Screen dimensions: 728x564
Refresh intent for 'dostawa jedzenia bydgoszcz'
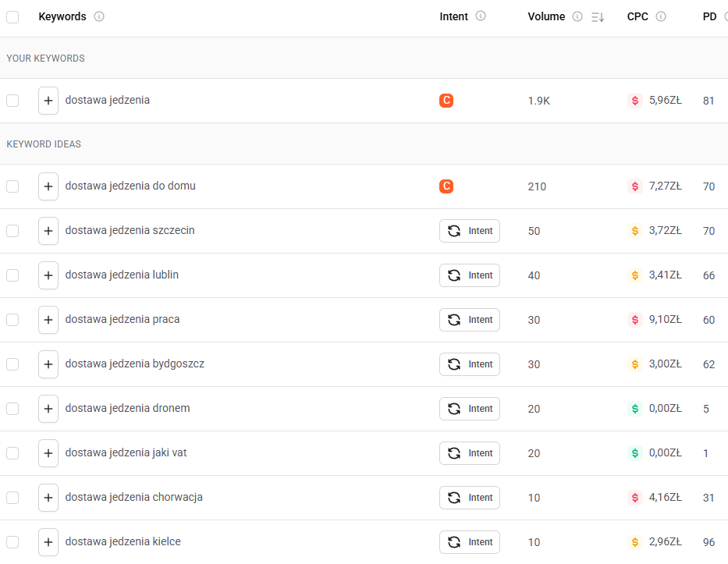pos(470,364)
